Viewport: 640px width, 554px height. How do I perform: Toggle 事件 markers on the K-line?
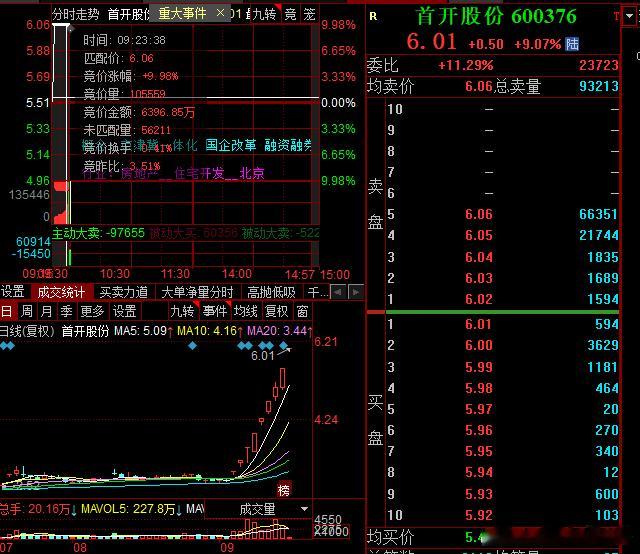(x=215, y=311)
